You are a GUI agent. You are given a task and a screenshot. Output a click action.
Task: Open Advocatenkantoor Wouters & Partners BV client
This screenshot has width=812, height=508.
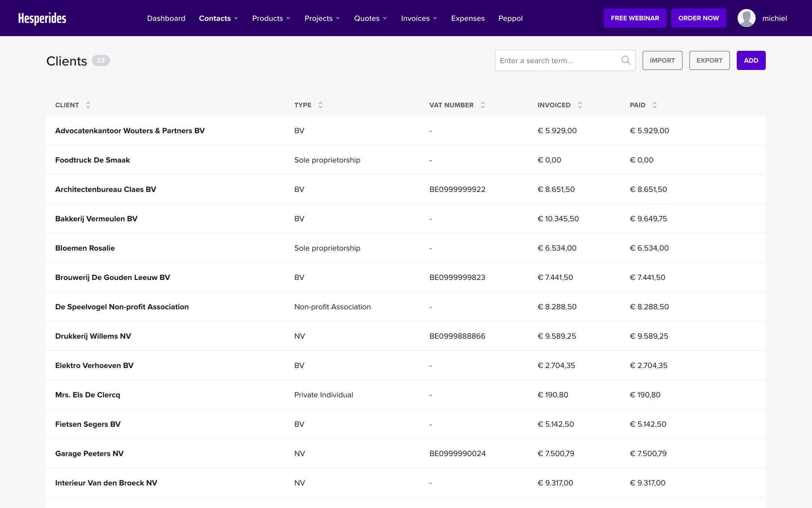[130, 131]
